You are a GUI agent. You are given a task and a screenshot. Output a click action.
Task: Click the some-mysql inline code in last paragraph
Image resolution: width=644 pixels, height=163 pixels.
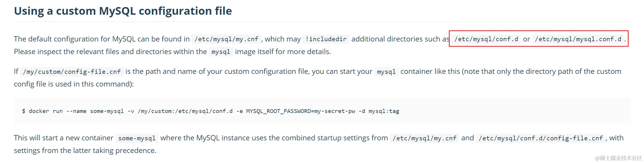pos(137,138)
